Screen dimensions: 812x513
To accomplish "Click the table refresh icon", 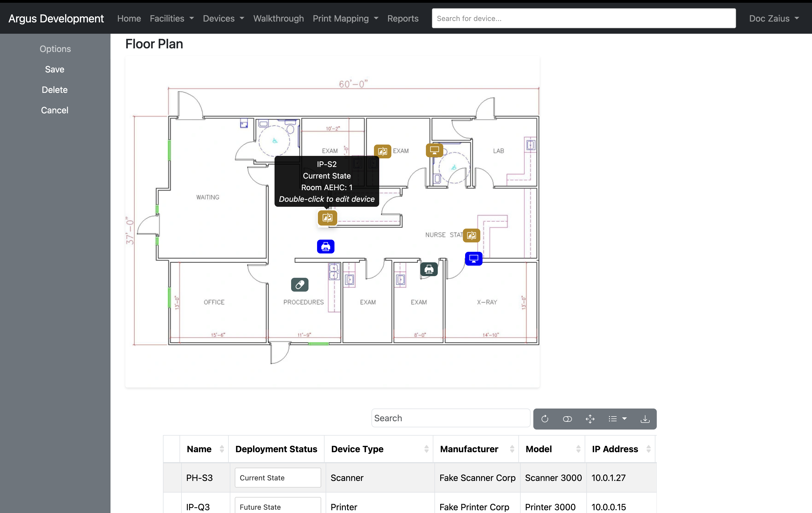I will [545, 419].
